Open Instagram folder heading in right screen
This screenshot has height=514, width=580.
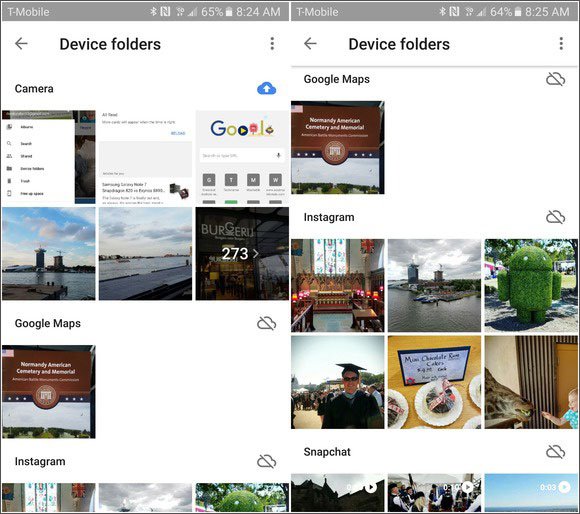coord(329,217)
